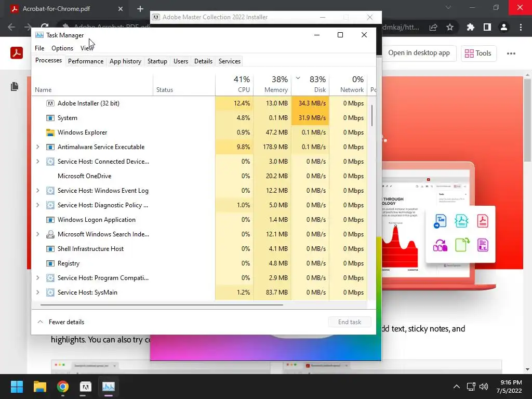
Task: Click the System process icon
Action: (50, 118)
